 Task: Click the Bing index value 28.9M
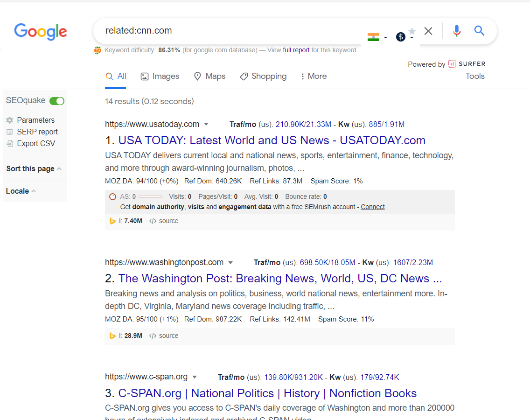tap(133, 336)
